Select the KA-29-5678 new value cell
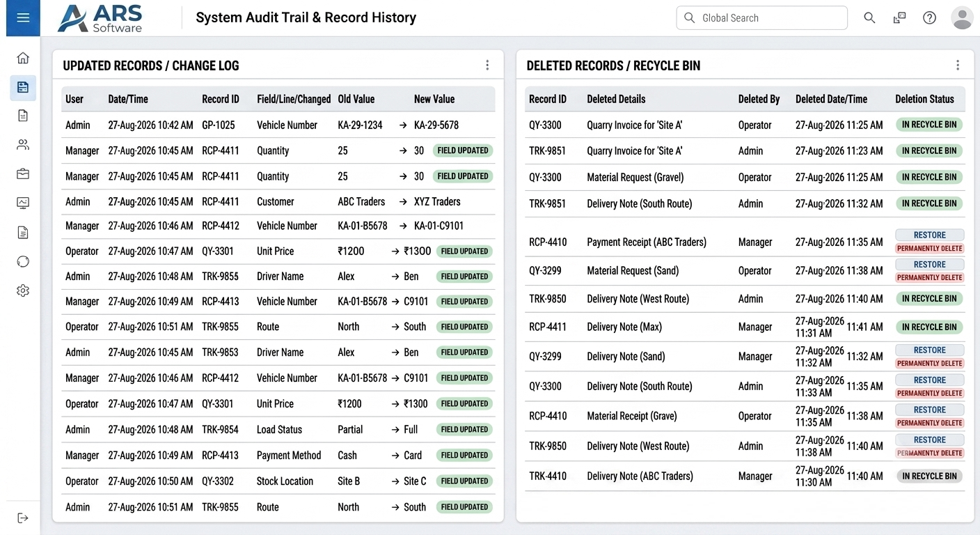 point(436,125)
